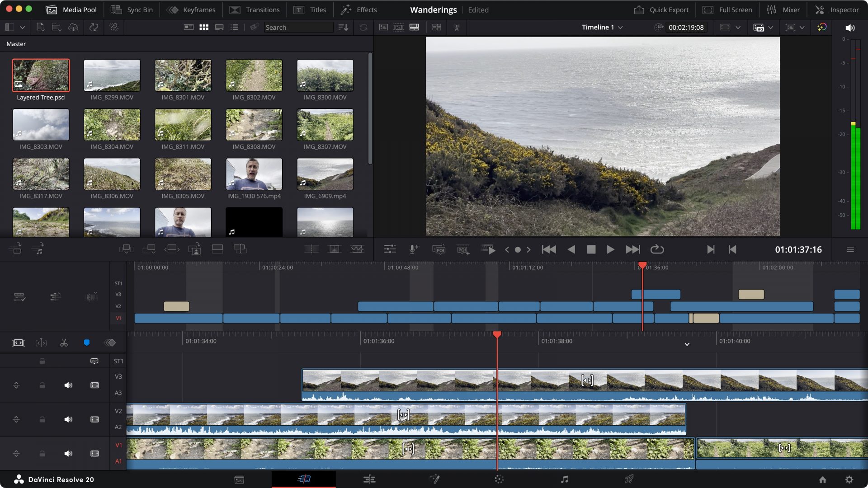Mute the viewer speaker volume

point(850,28)
